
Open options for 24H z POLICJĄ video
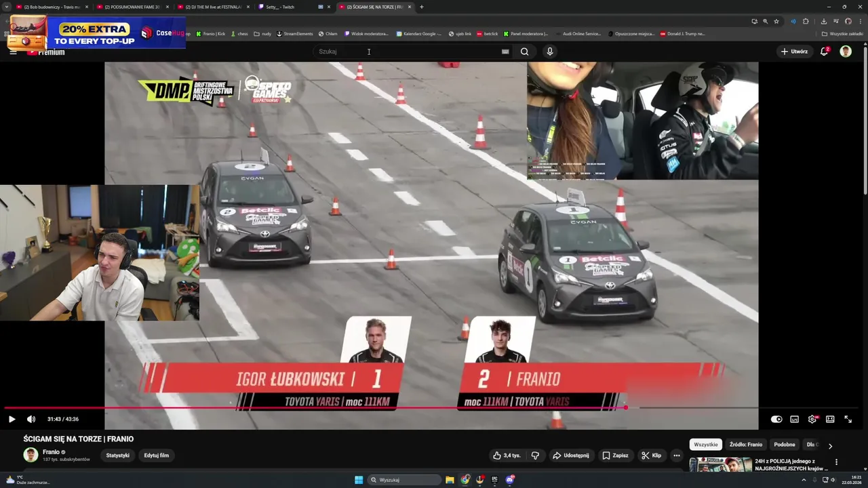836,462
